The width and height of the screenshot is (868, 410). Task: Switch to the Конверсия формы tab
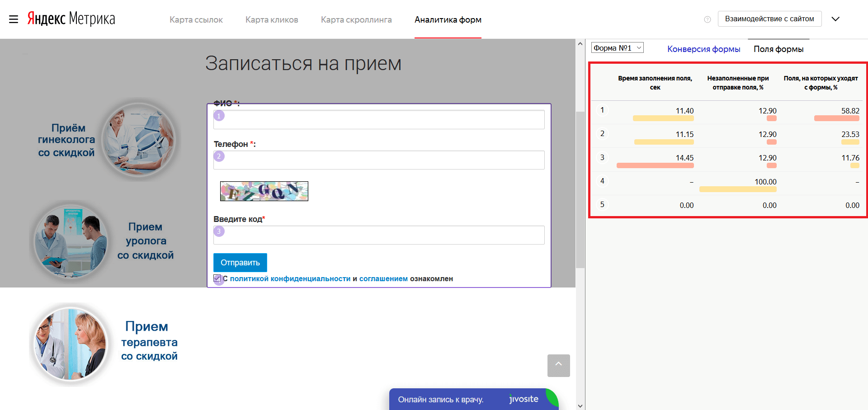tap(703, 49)
